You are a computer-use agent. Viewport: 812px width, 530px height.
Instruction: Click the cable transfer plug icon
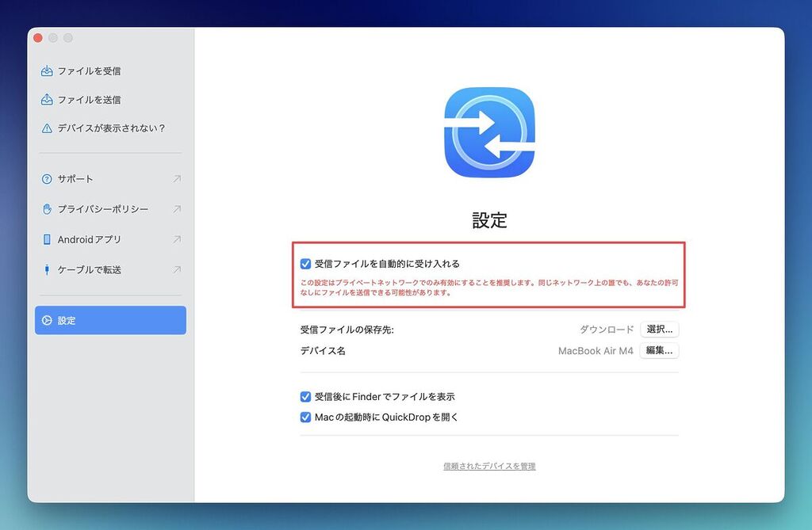[47, 270]
